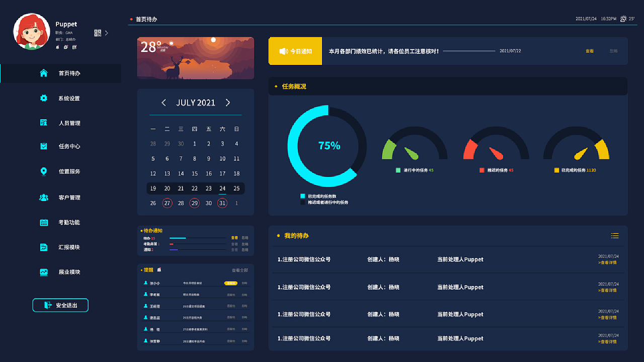This screenshot has width=644, height=362.
Task: Click the 人员管理 sidebar icon
Action: point(44,123)
